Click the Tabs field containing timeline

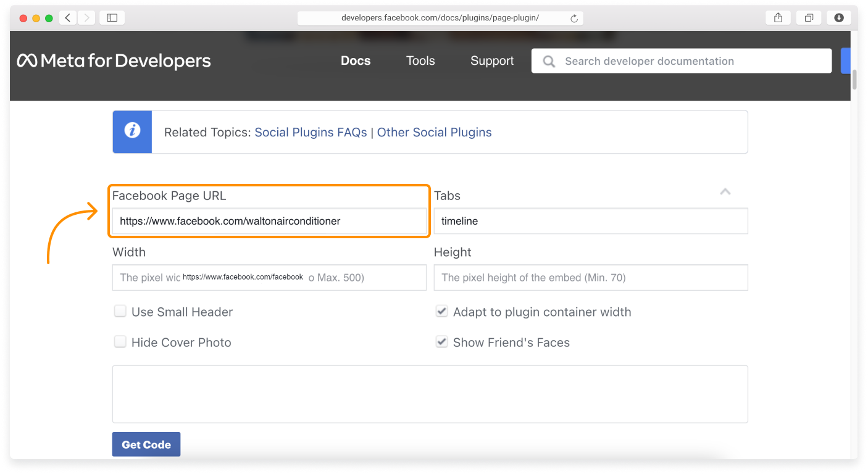591,221
